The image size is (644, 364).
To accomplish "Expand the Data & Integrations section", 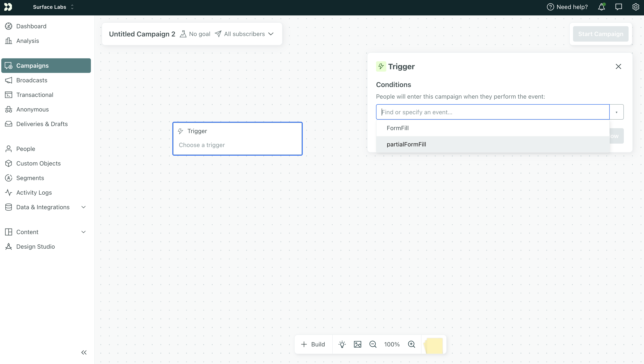I will point(83,207).
